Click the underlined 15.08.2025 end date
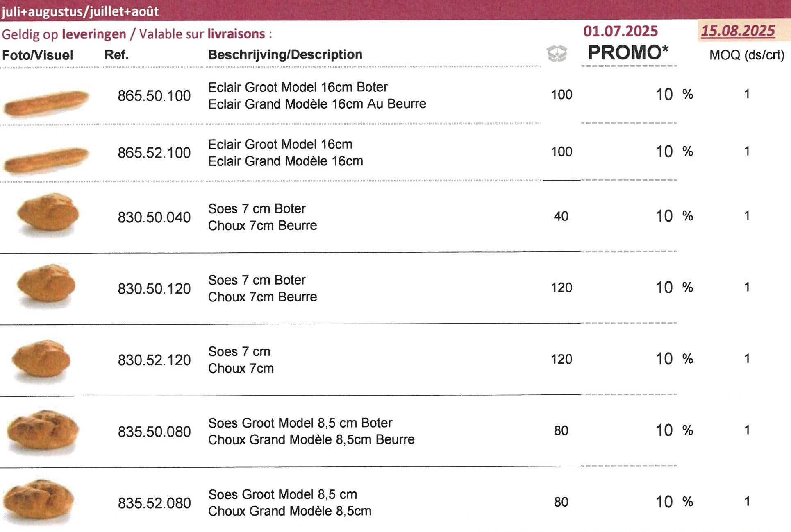 (x=738, y=31)
